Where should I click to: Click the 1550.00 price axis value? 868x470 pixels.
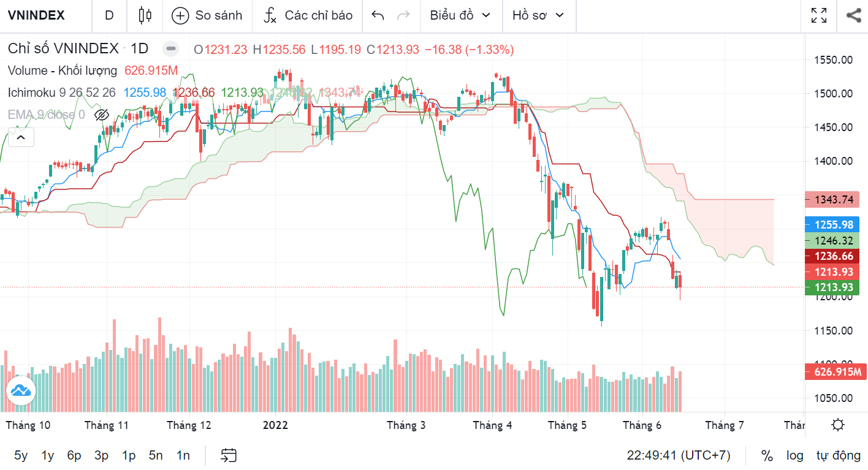(x=833, y=60)
